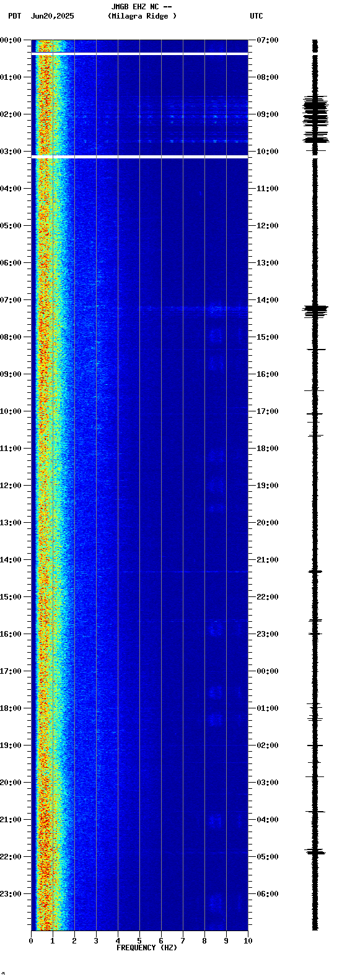The width and height of the screenshot is (342, 980).
Task: Select the 02:00 PDT time label
Action: tap(11, 114)
